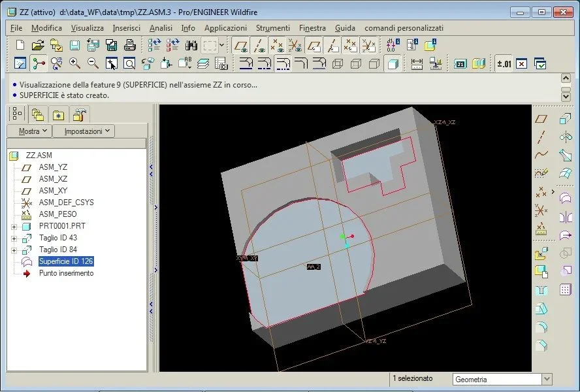
Task: Open the View Manager icon
Action: pos(221,63)
